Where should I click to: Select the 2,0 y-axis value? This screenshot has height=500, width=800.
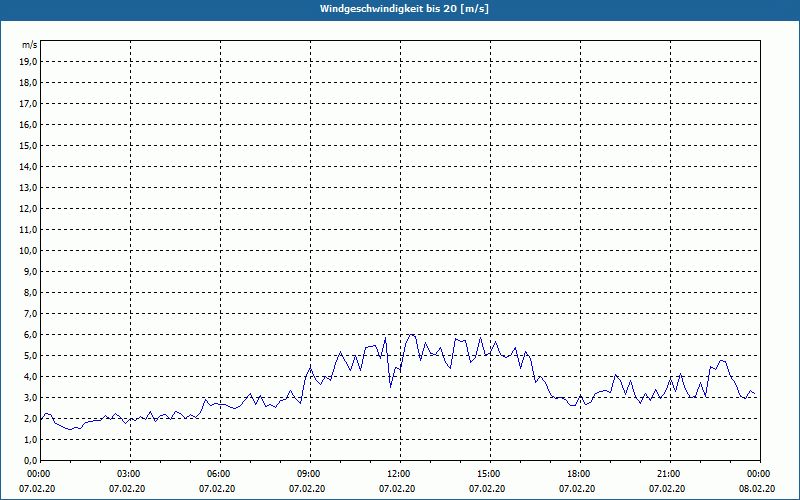point(30,418)
